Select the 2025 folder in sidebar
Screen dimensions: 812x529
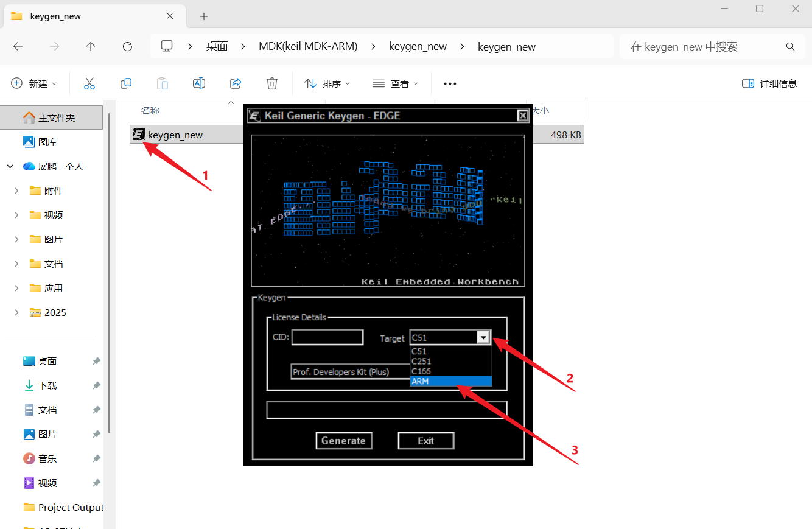pyautogui.click(x=55, y=312)
